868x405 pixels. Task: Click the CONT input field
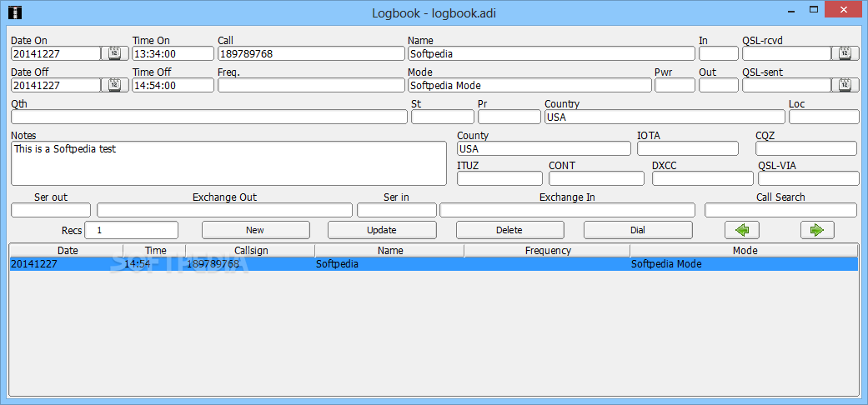tap(597, 178)
